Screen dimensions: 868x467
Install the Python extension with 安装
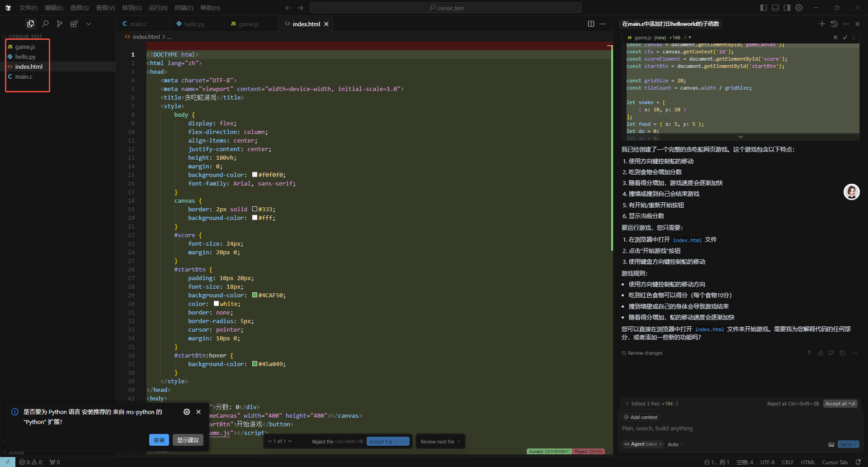pos(159,440)
